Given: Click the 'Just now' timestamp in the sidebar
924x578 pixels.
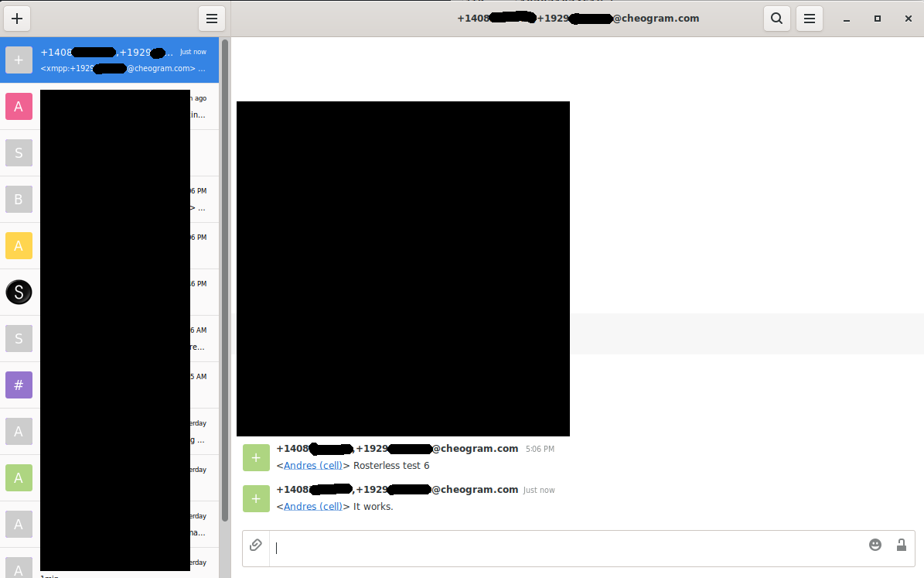Looking at the screenshot, I should pyautogui.click(x=193, y=52).
